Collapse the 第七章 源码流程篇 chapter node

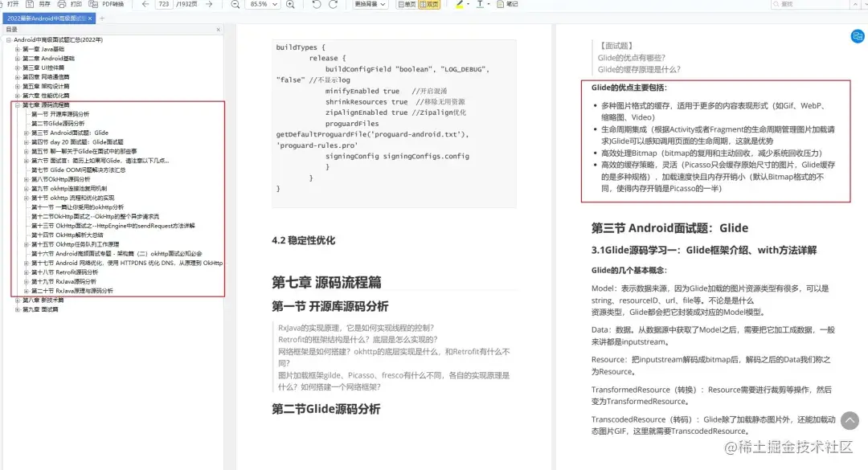click(18, 104)
